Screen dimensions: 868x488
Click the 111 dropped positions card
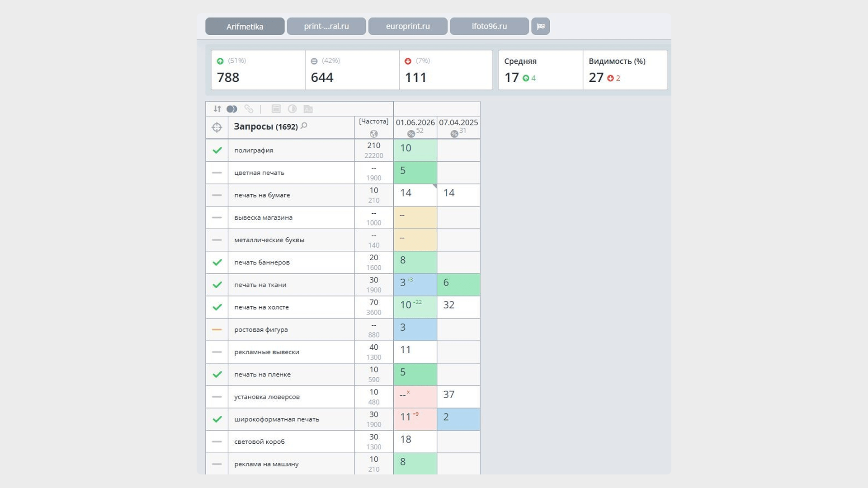(x=446, y=70)
